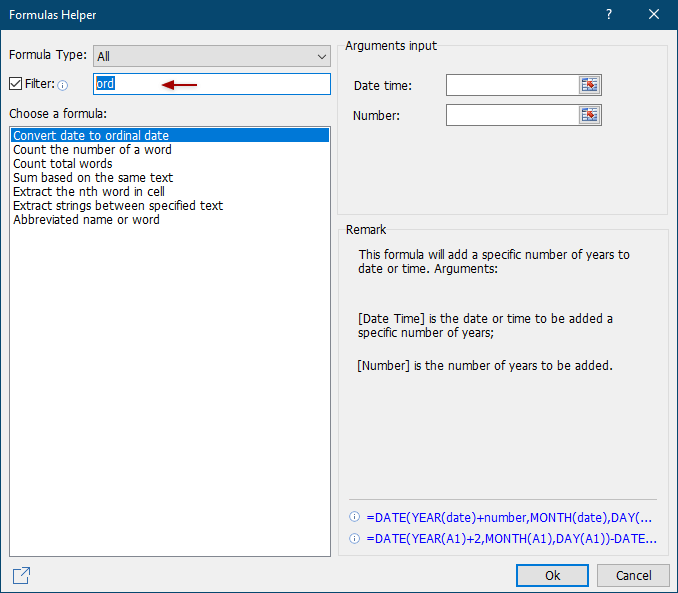Open help with the question mark icon

pyautogui.click(x=609, y=15)
